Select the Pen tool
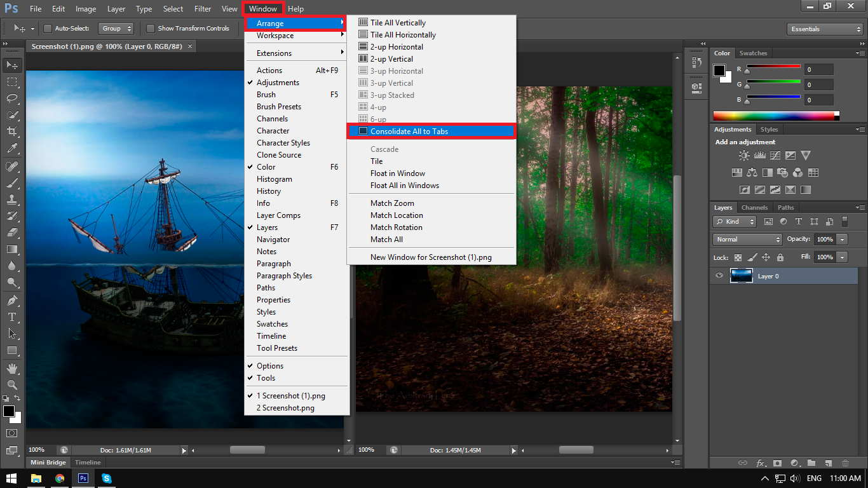Viewport: 868px width, 488px height. (x=12, y=301)
